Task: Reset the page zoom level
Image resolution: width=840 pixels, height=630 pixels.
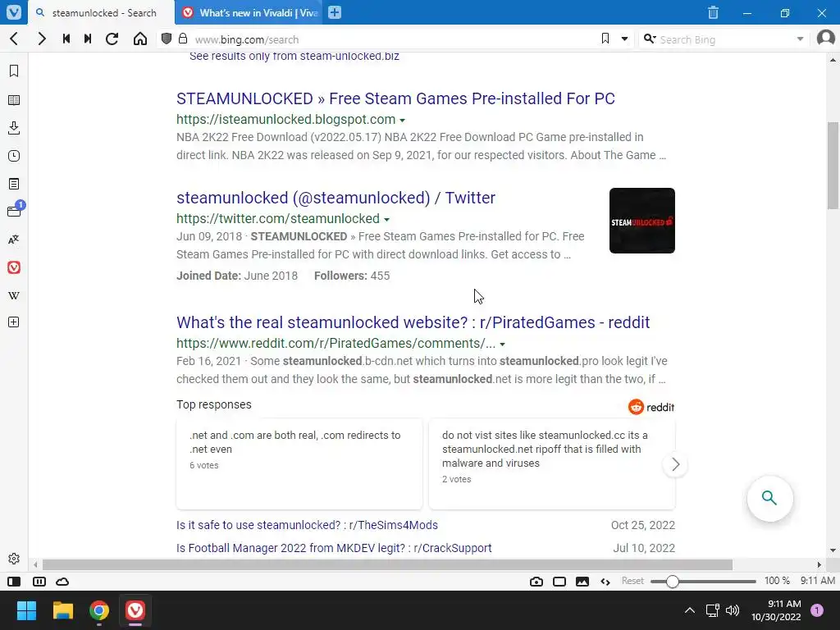Action: (632, 581)
